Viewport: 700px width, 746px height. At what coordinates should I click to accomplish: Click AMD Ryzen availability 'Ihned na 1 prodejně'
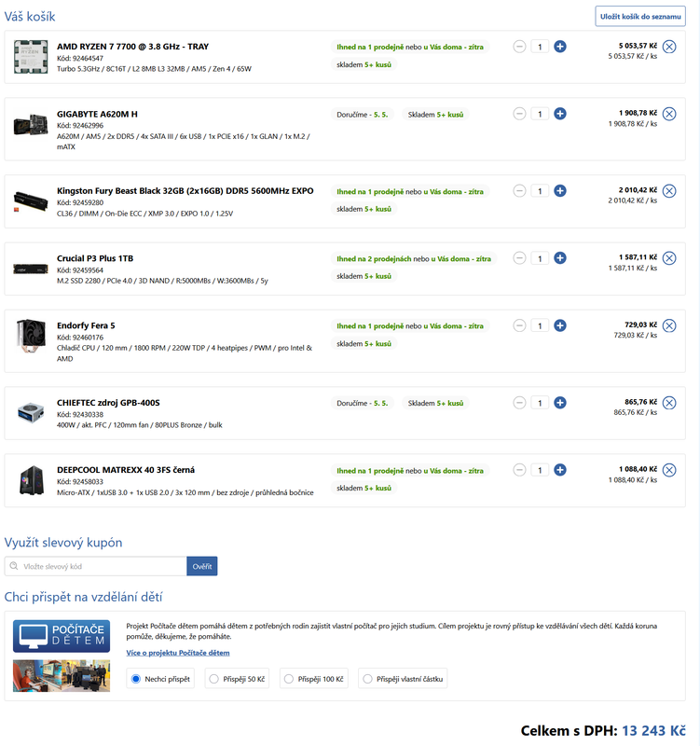[x=370, y=48]
